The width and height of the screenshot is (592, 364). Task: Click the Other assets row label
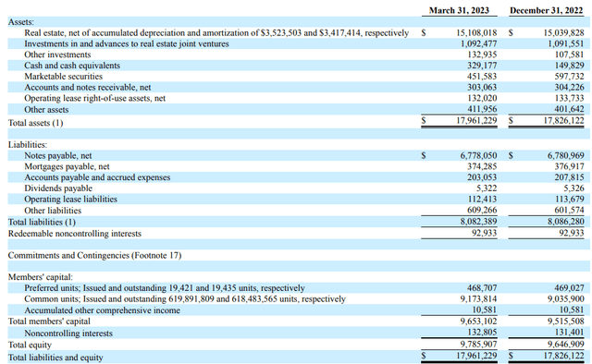point(46,110)
